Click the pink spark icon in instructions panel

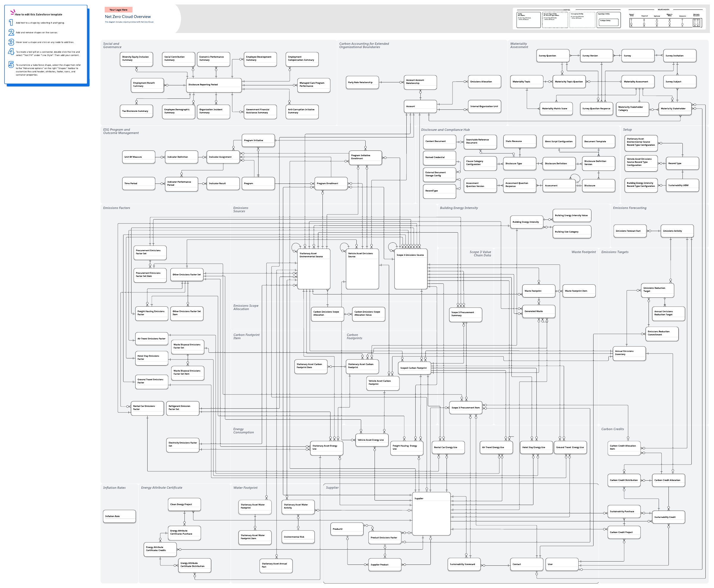[12, 12]
